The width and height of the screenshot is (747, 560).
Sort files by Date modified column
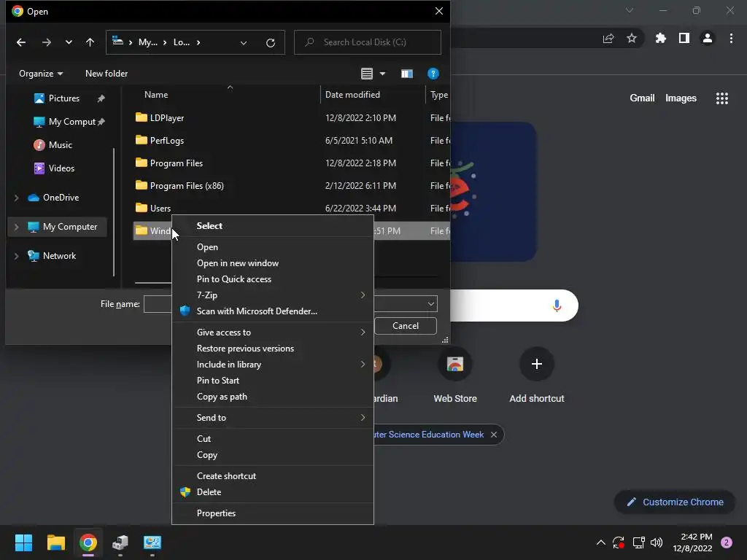pos(352,95)
